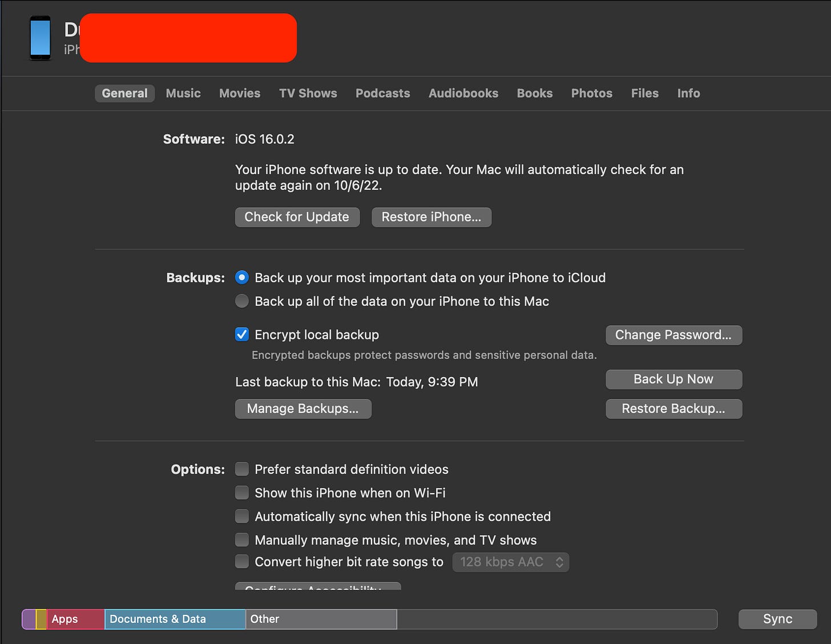This screenshot has width=831, height=644.
Task: Click the Options: label
Action: pos(198,469)
